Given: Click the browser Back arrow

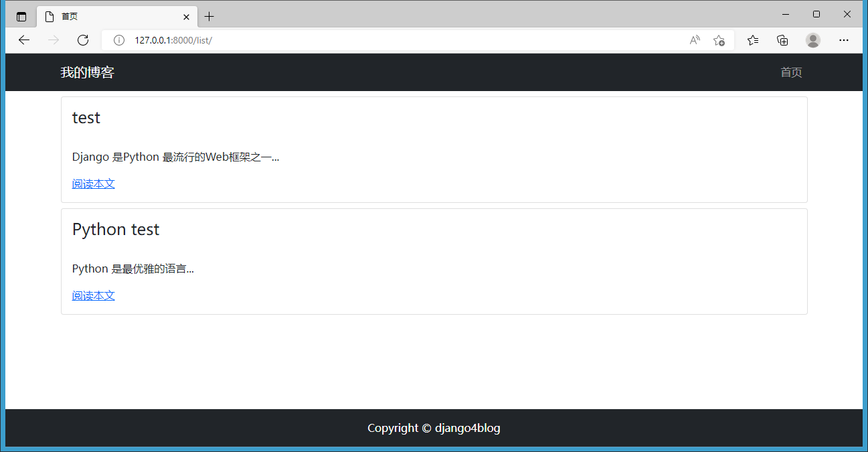Looking at the screenshot, I should [x=24, y=40].
